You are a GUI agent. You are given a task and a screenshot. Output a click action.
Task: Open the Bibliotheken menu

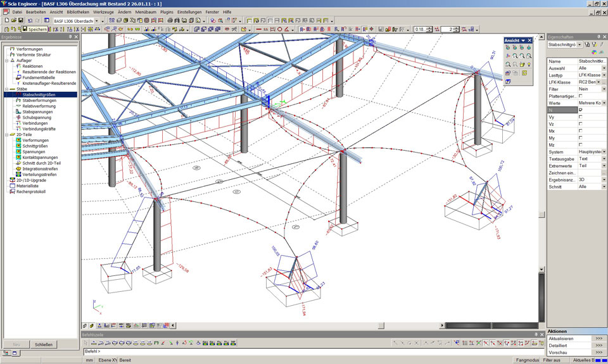(78, 12)
